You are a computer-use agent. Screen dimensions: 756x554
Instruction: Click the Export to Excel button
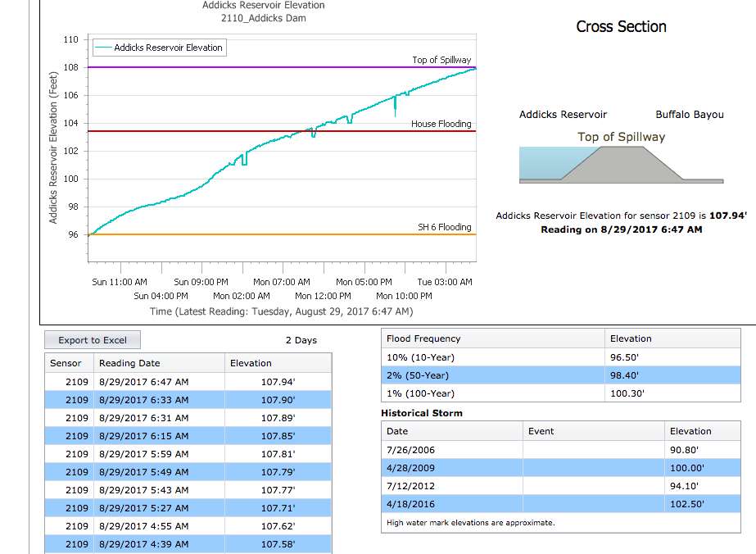[x=92, y=340]
